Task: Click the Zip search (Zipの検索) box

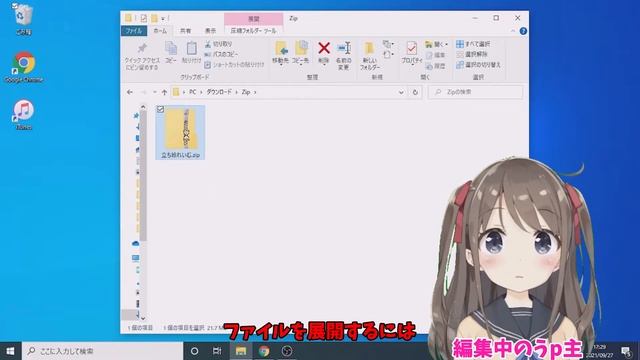Action: pos(476,92)
